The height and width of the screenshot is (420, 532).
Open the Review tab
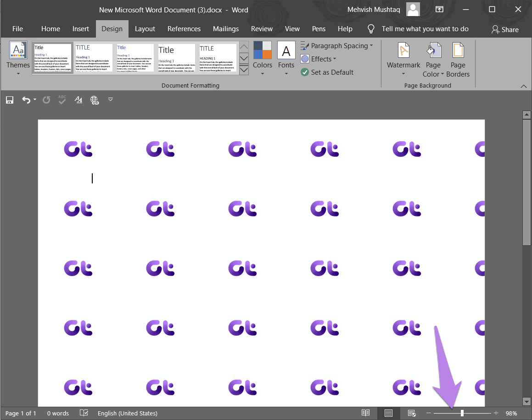(x=262, y=29)
